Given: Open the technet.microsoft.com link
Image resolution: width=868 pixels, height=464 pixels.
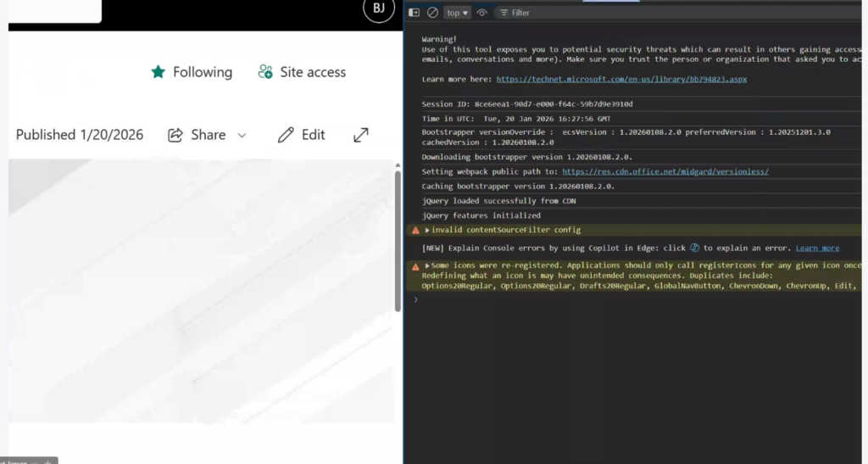Looking at the screenshot, I should click(621, 79).
